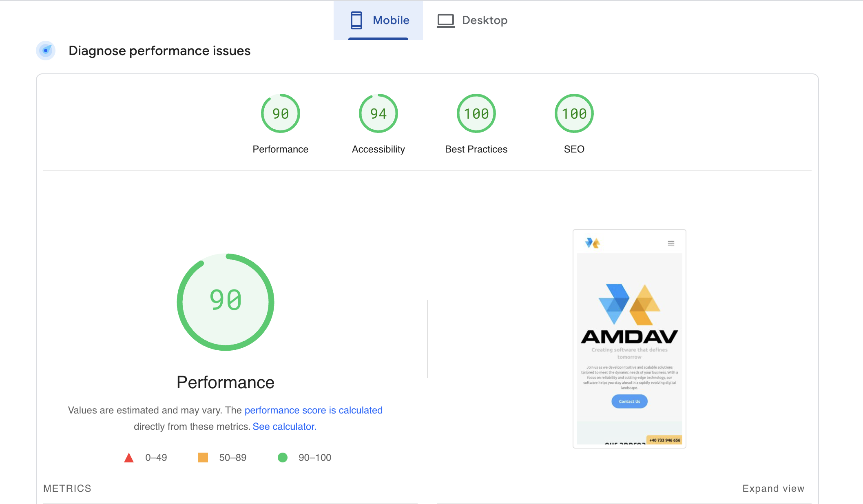Click the AMDAV page screenshot thumbnail
Screen dimensions: 863x504
[629, 338]
